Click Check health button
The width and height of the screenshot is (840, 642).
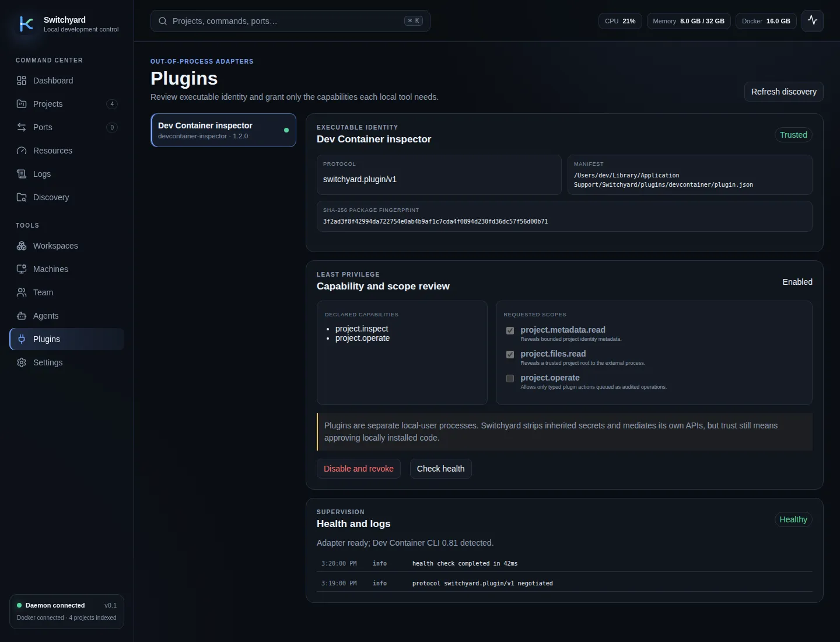point(441,469)
